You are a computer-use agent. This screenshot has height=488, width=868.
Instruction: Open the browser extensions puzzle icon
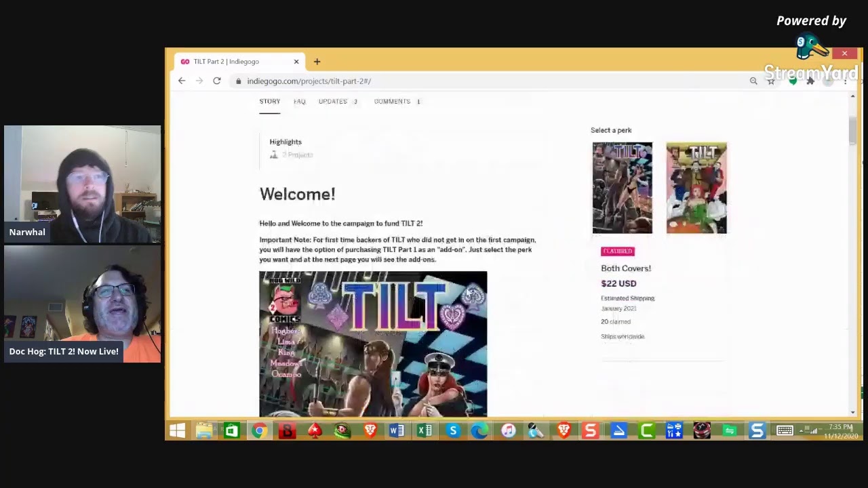tap(810, 81)
